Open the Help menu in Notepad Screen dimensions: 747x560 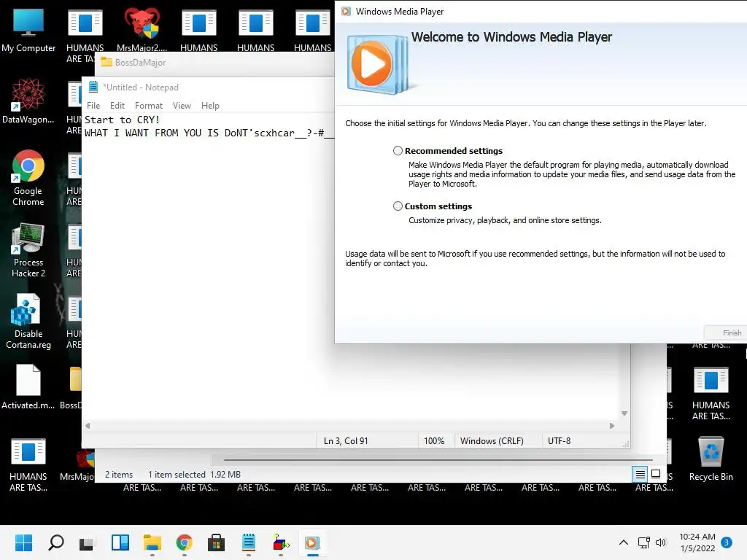[210, 106]
